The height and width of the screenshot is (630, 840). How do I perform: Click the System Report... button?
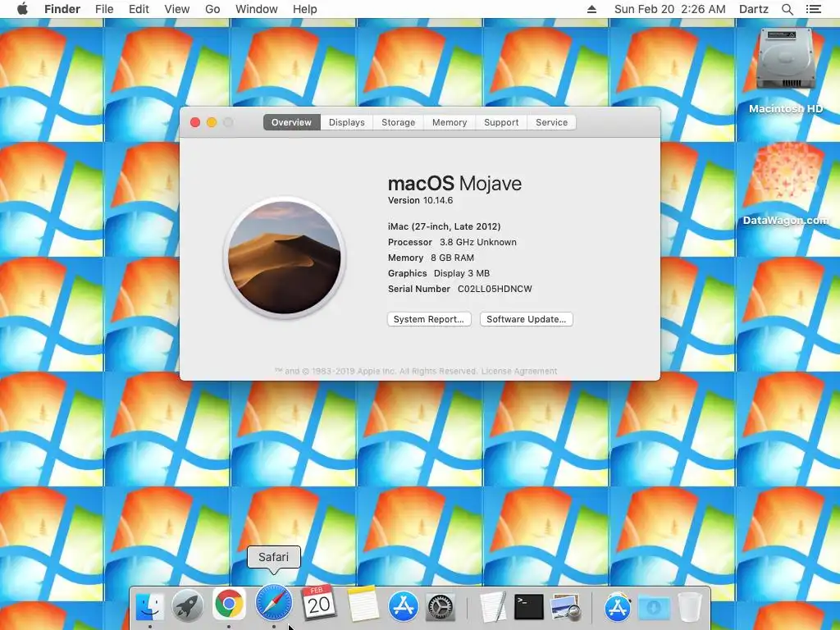tap(429, 319)
